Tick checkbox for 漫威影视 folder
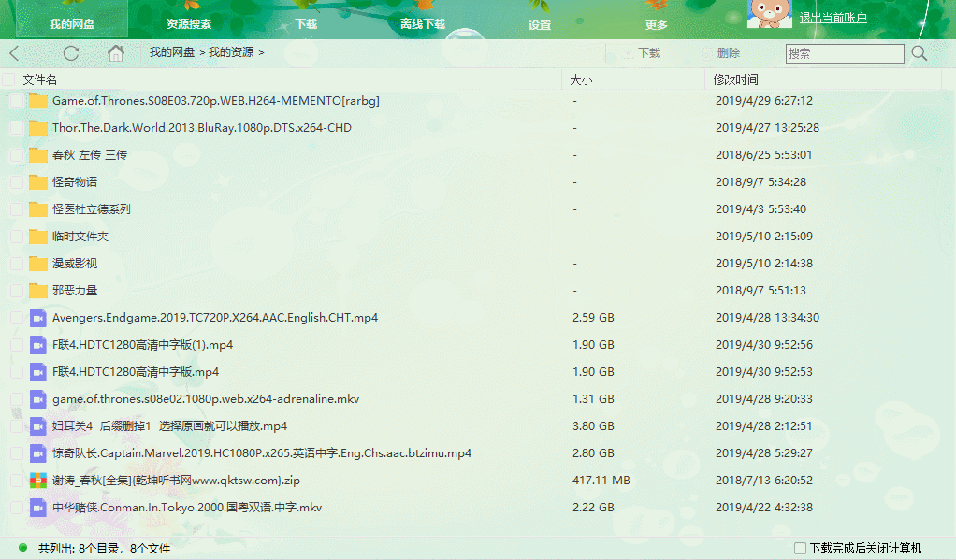956x560 pixels. click(17, 264)
